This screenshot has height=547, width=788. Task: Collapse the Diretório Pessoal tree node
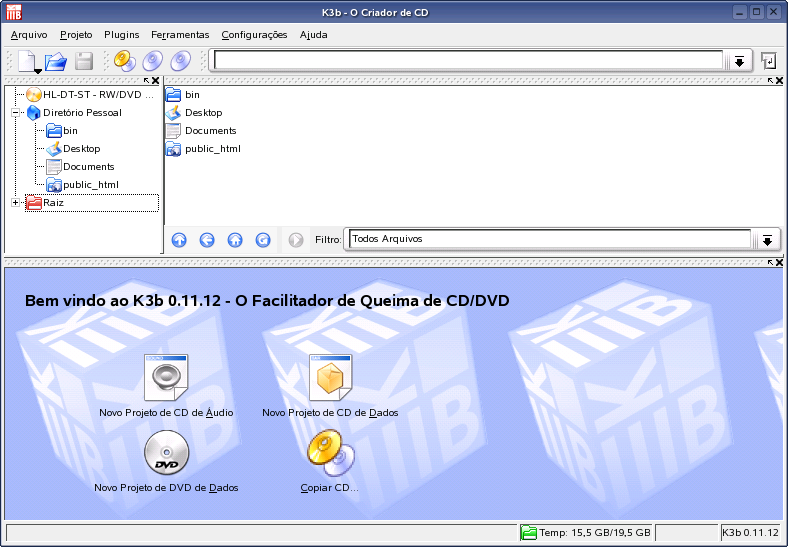click(16, 113)
